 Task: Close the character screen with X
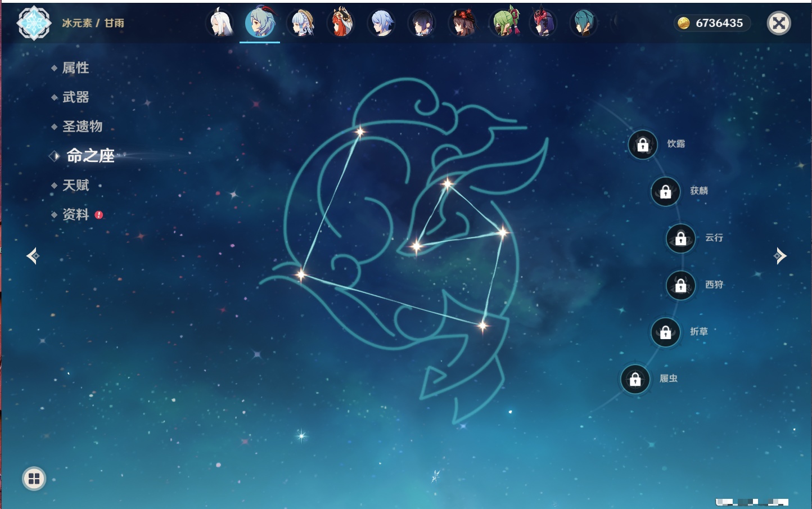tap(779, 23)
